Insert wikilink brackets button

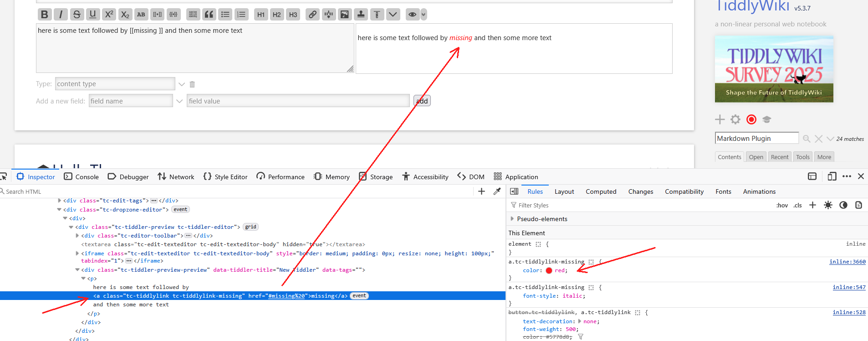(x=158, y=15)
